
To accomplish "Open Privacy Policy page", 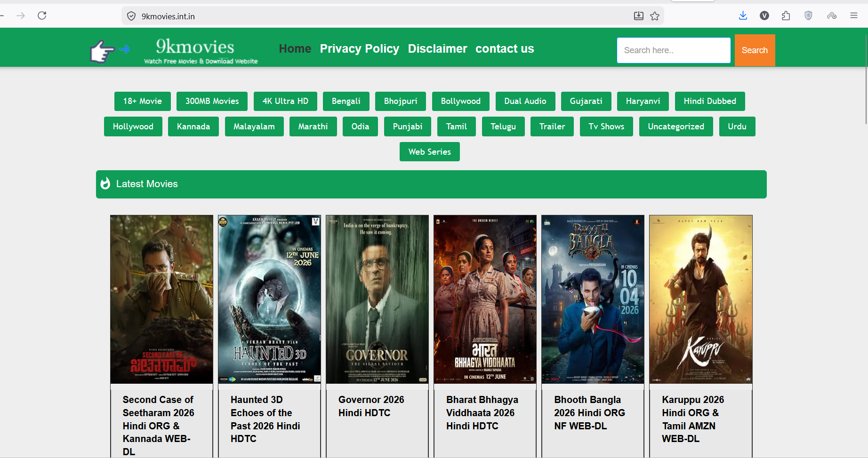I will (360, 48).
